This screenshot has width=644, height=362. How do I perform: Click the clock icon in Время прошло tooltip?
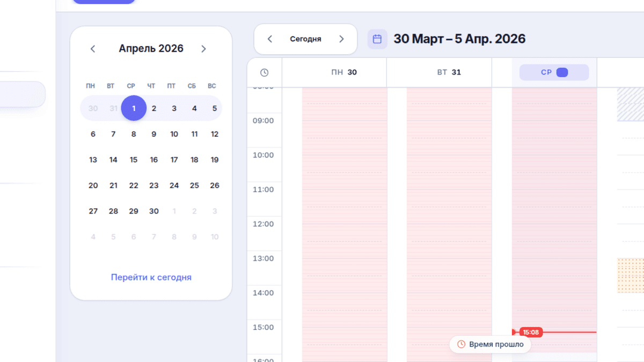[x=461, y=344]
